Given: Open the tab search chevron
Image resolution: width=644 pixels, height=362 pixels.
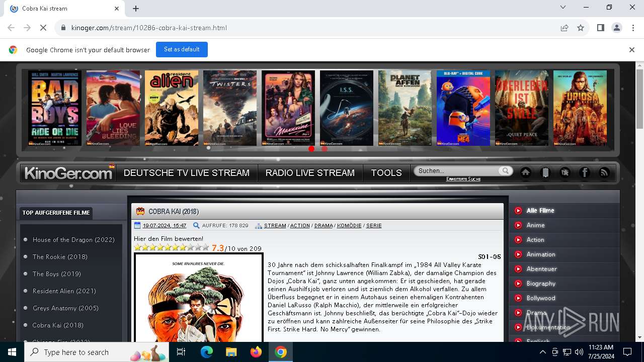Looking at the screenshot, I should pyautogui.click(x=563, y=7).
